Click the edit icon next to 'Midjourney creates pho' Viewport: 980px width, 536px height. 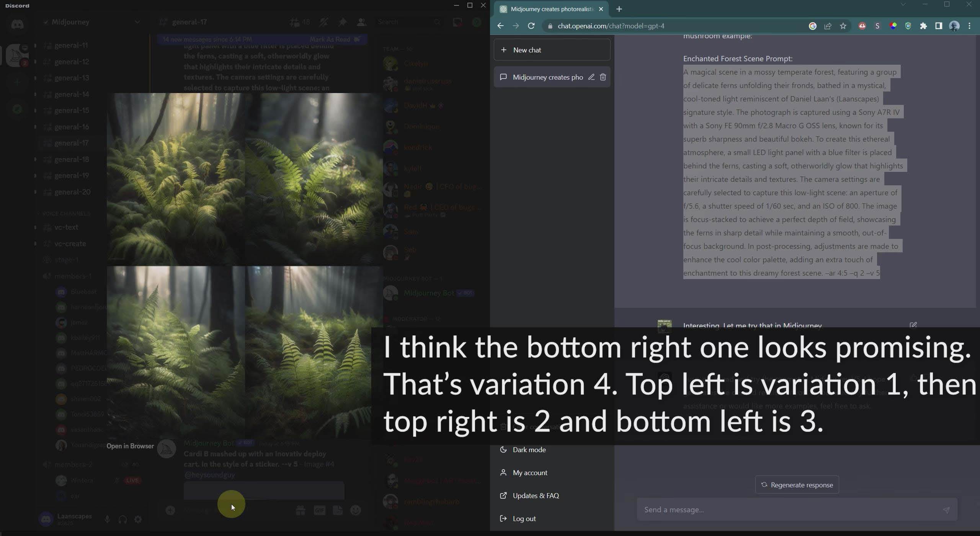coord(591,77)
